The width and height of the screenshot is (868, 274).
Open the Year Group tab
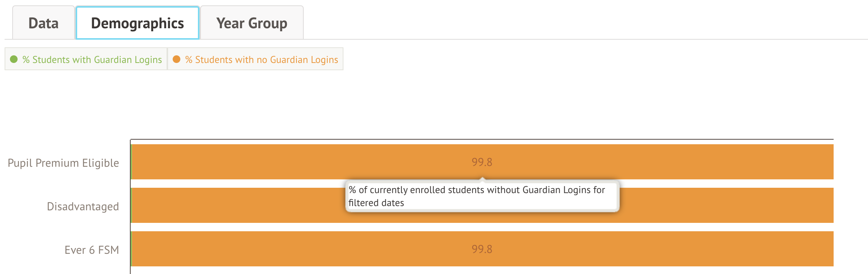point(252,23)
